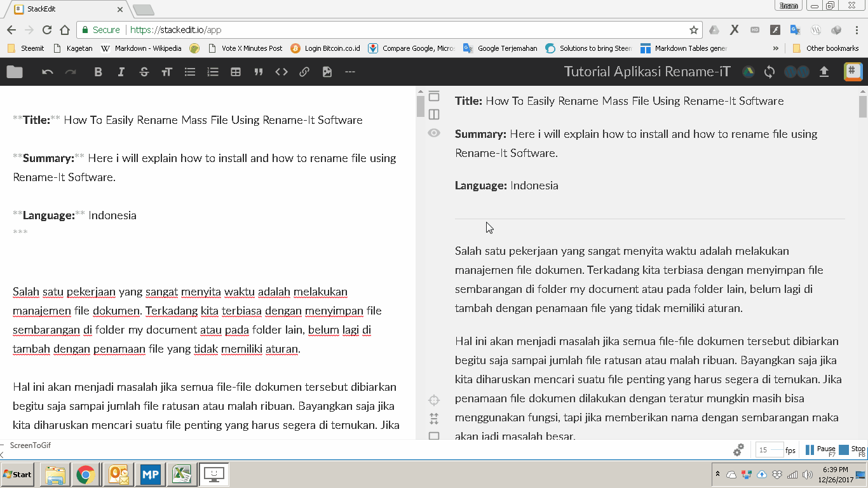Insert an image using the toolbar icon
Screen dimensions: 868x488
coord(327,72)
